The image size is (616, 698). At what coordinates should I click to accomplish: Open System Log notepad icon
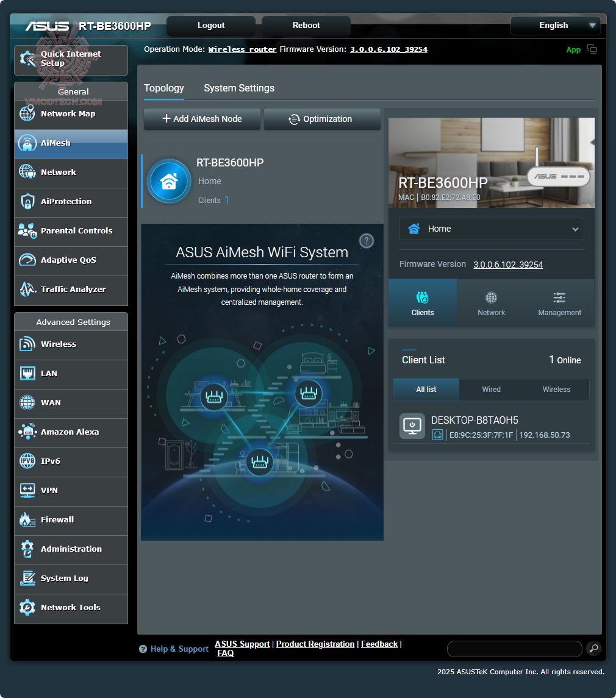click(x=27, y=578)
